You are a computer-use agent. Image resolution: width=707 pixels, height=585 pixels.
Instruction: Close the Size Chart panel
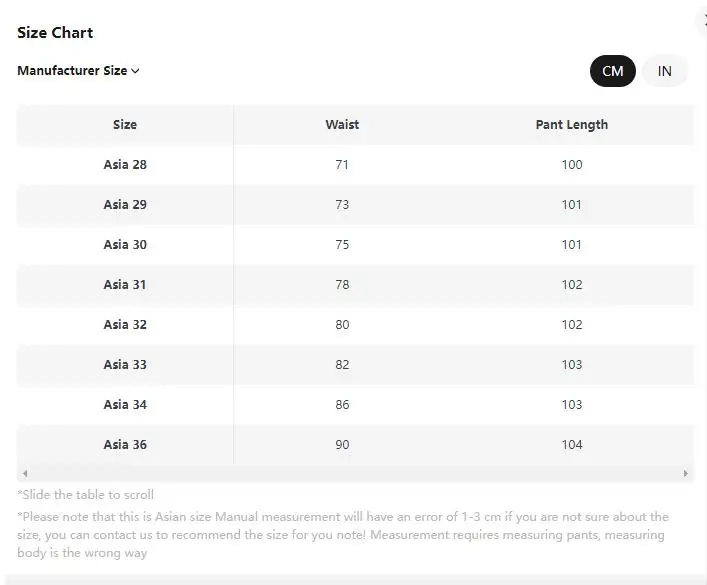tap(703, 20)
